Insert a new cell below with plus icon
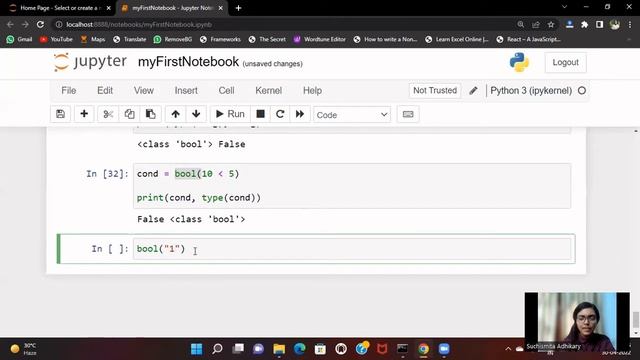Viewport: 640px width, 360px height. pos(84,114)
